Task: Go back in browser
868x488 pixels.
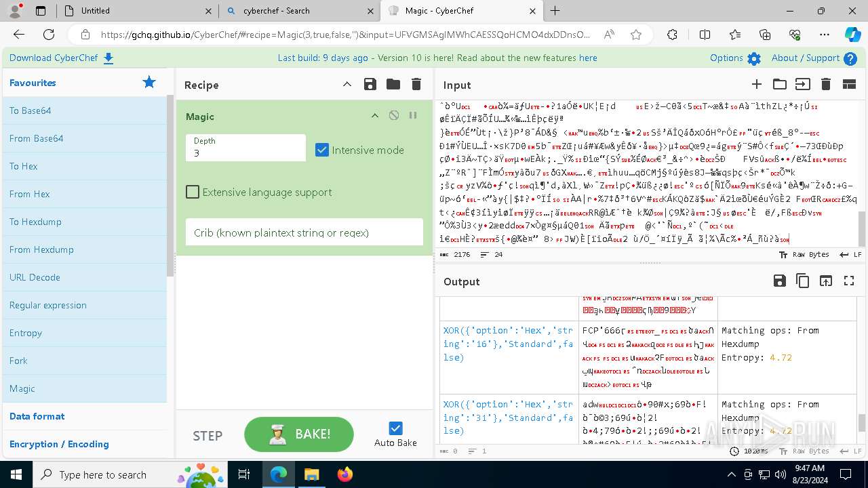Action: click(19, 35)
